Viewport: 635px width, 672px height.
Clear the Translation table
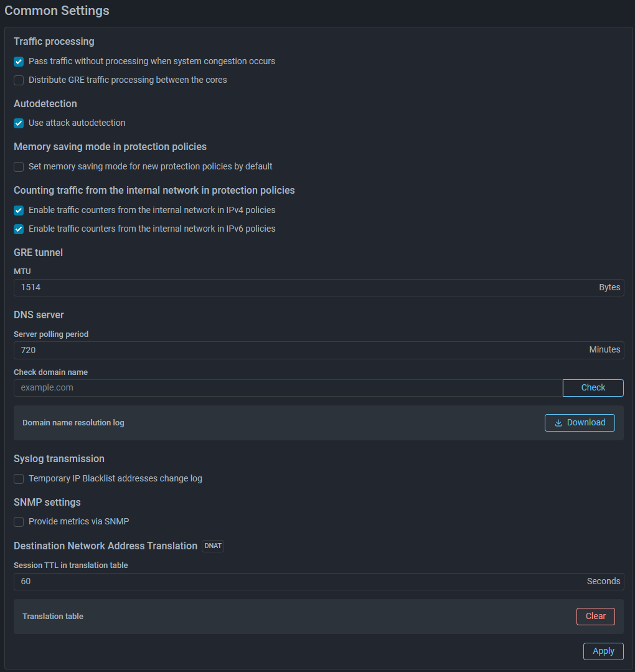point(595,617)
